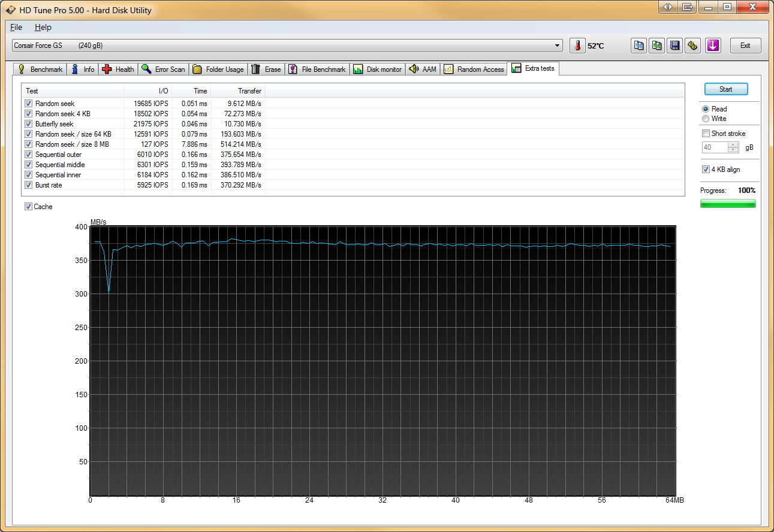Click the green progress bar

pyautogui.click(x=728, y=204)
